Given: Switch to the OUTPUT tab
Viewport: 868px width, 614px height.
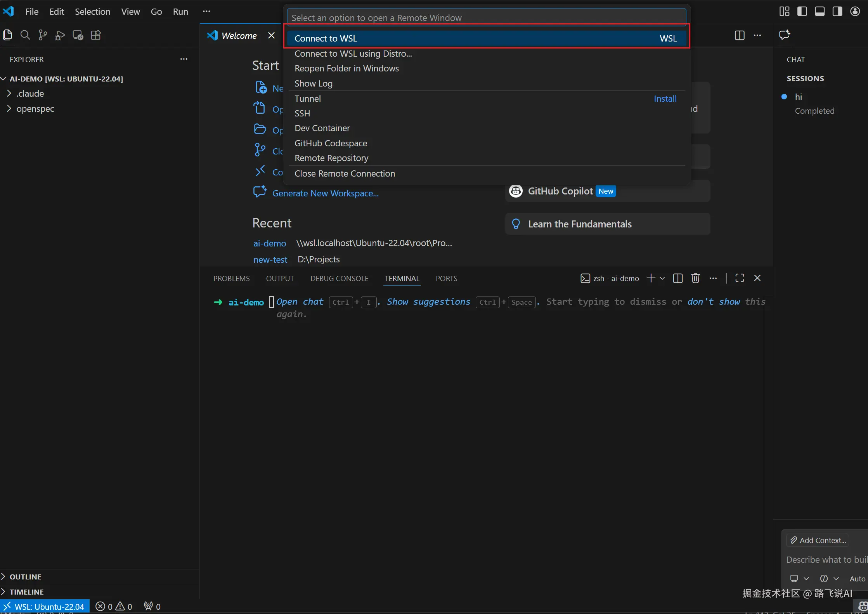Looking at the screenshot, I should click(x=280, y=278).
